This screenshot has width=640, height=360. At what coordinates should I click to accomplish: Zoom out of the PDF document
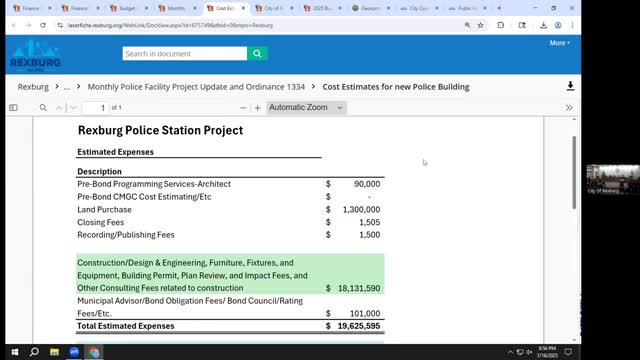coord(243,108)
